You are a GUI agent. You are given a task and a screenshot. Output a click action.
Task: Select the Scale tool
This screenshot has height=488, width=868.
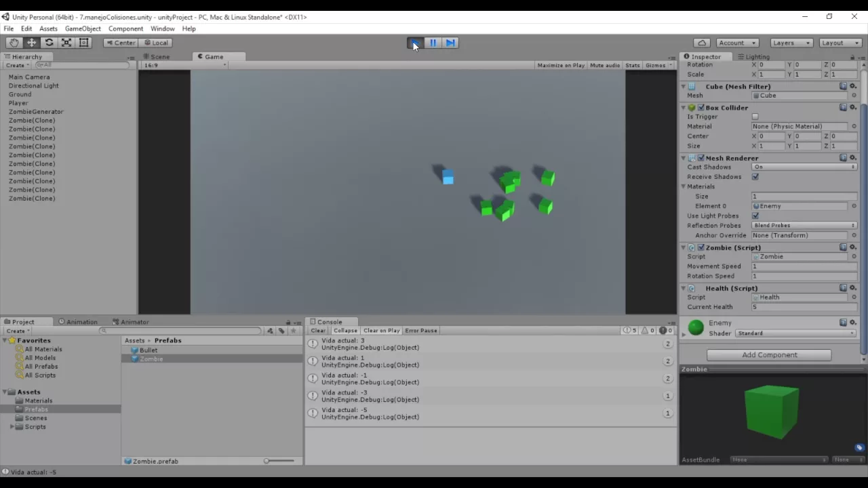coord(66,43)
